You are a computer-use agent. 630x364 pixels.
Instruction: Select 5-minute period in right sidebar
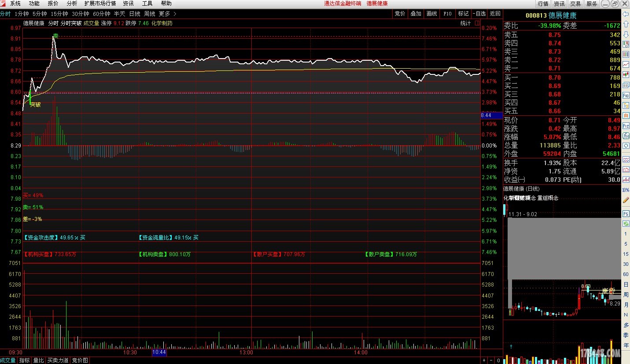point(626,244)
